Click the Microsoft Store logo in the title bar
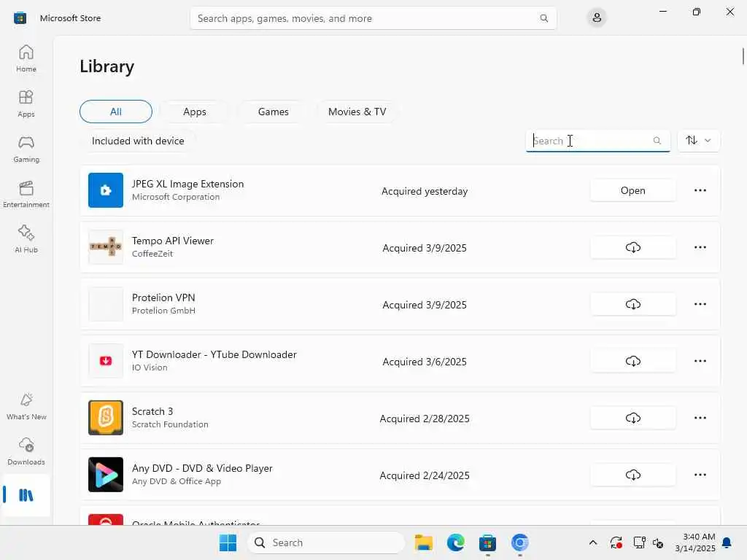The height and width of the screenshot is (560, 747). click(x=20, y=18)
